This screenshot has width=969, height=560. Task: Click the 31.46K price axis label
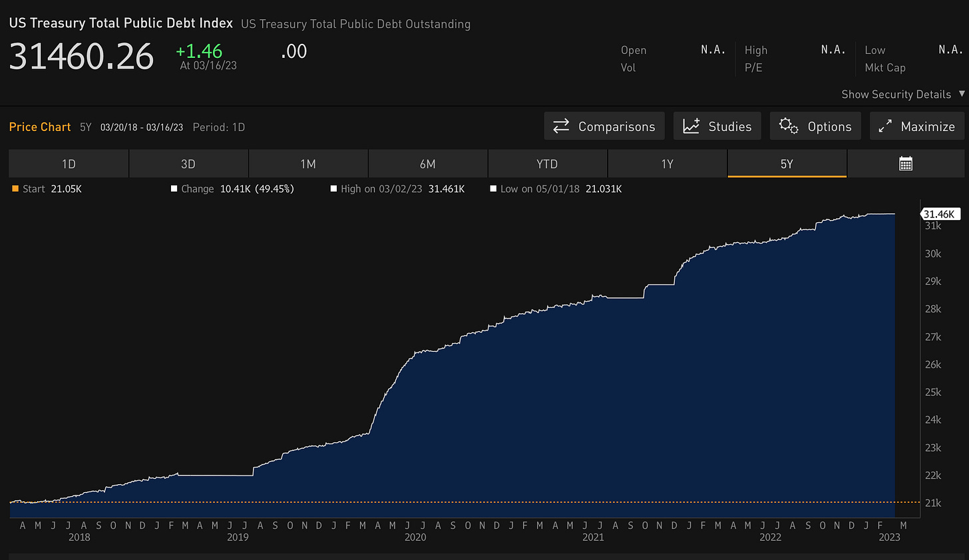click(940, 214)
